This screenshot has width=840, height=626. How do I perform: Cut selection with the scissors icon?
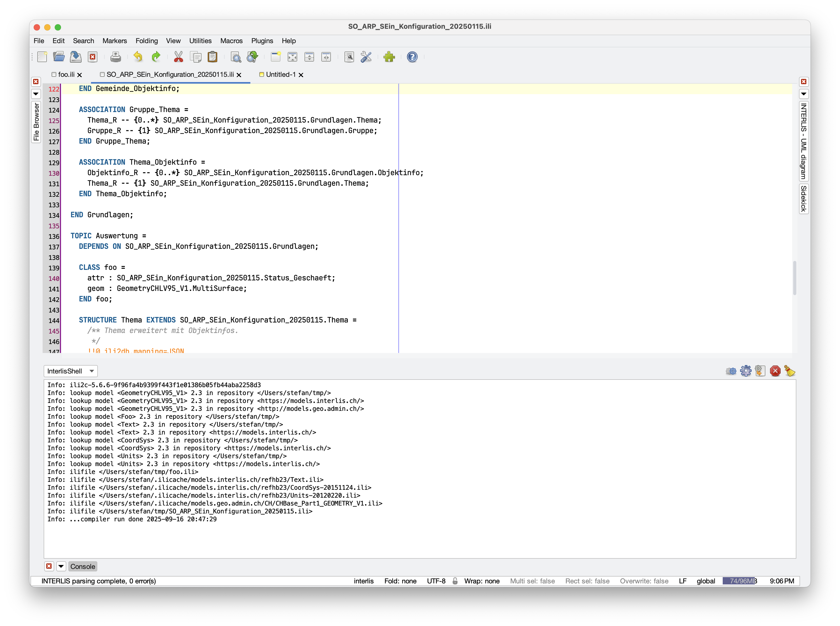178,57
